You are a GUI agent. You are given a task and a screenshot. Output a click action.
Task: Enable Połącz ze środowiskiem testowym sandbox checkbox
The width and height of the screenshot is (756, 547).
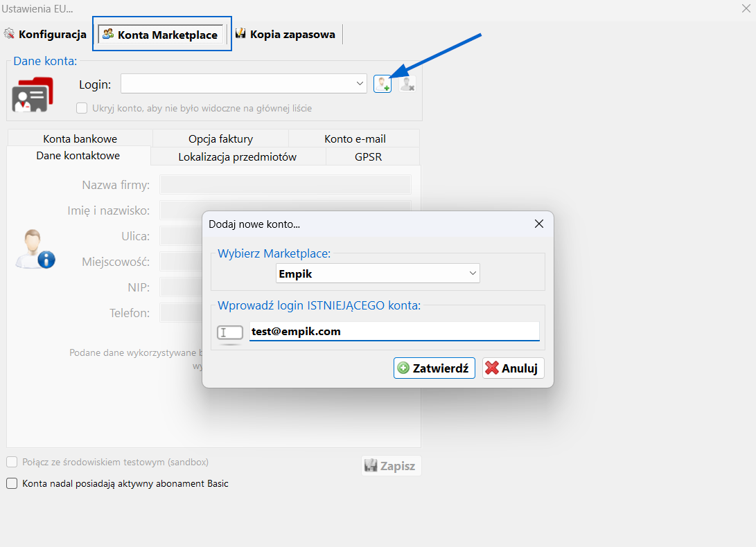tap(12, 462)
